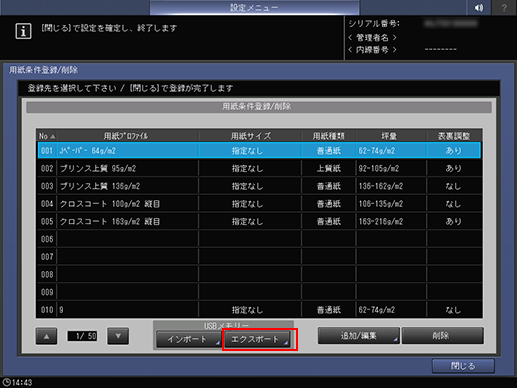The width and height of the screenshot is (517, 388).
Task: Click あり in row 005 表裏調整
Action: 454,222
